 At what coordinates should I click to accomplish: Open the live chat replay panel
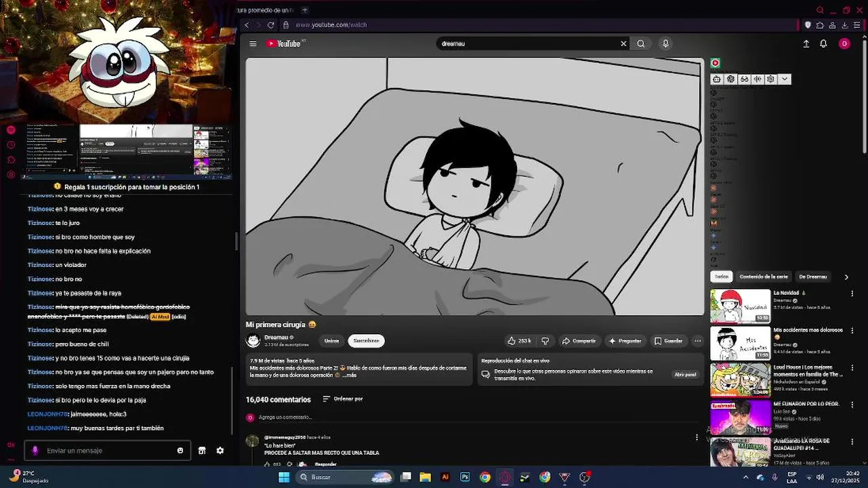pos(685,374)
